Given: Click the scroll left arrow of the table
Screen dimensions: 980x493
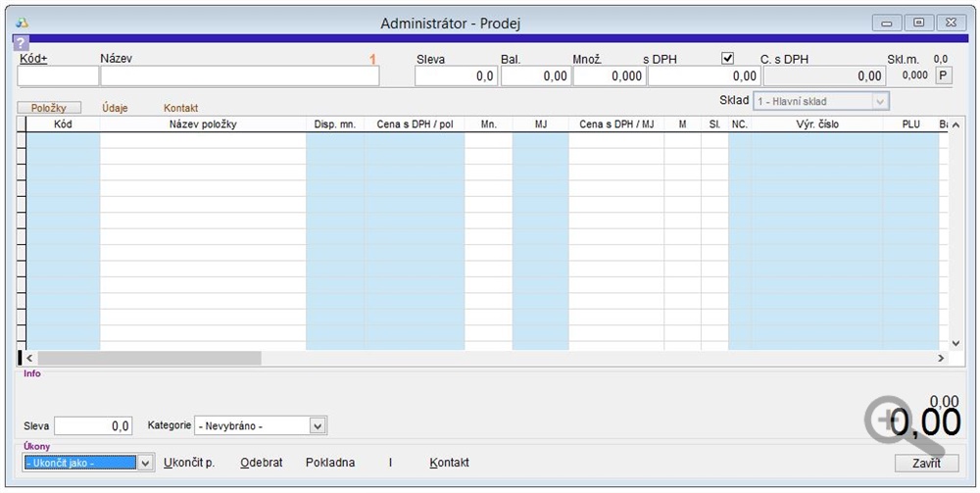Looking at the screenshot, I should [29, 358].
